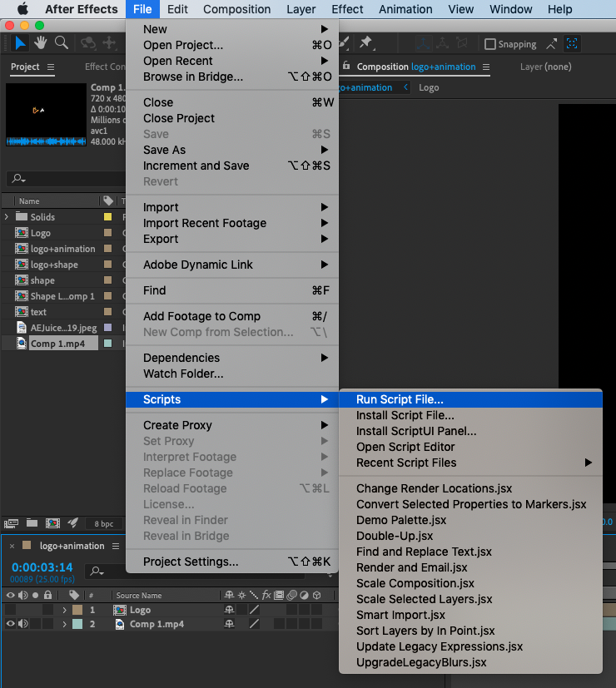This screenshot has height=688, width=616.
Task: Open the Composition panel hamburger menu
Action: 486,67
